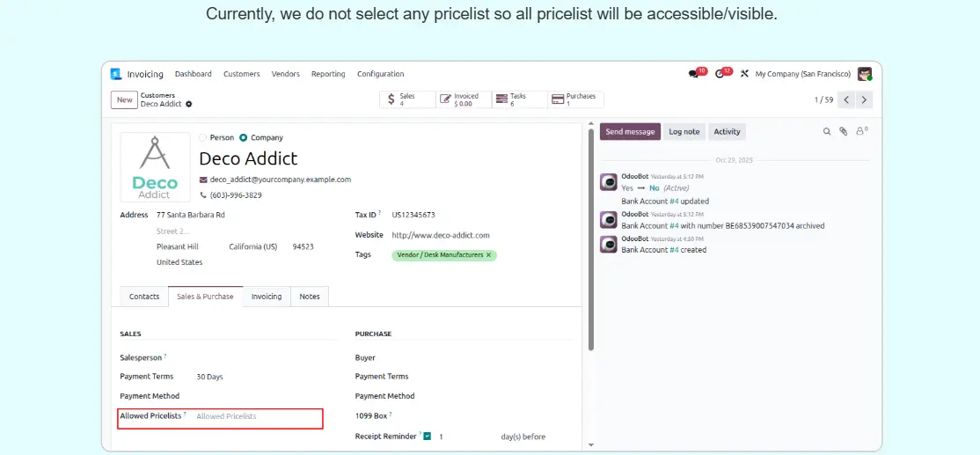The image size is (980, 455).
Task: Switch to the Invoicing tab
Action: [267, 297]
